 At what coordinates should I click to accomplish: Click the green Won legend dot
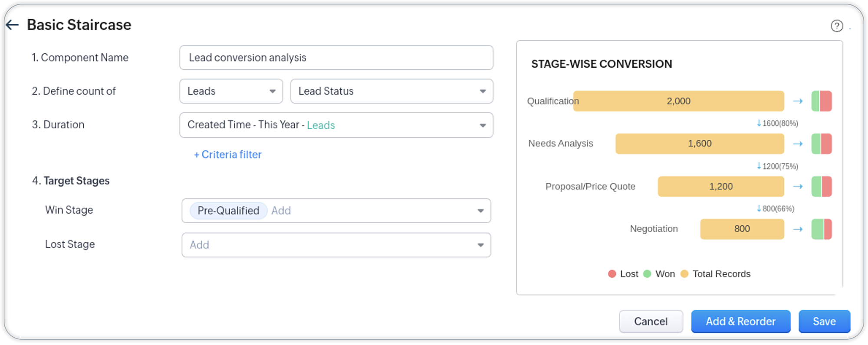click(647, 274)
